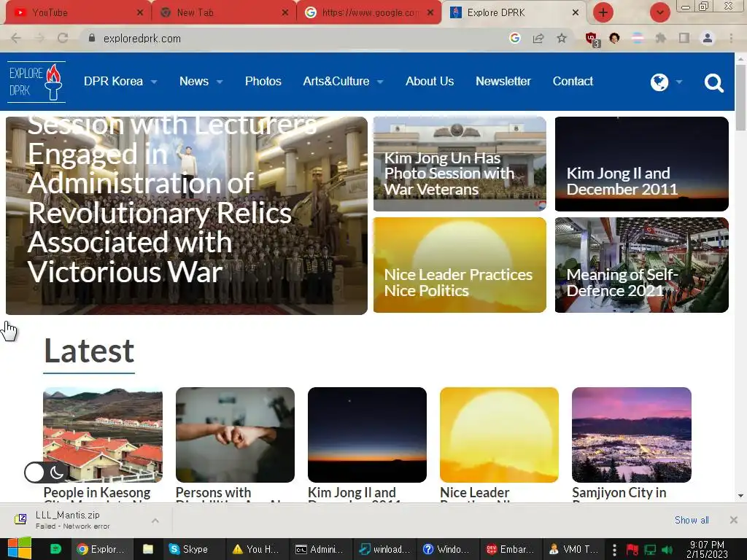Open the Windows Start button
This screenshot has width=747, height=560.
point(19,548)
